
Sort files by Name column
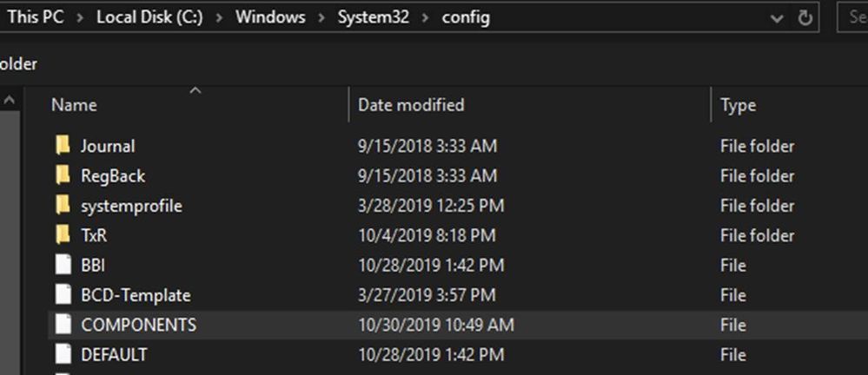[x=74, y=105]
